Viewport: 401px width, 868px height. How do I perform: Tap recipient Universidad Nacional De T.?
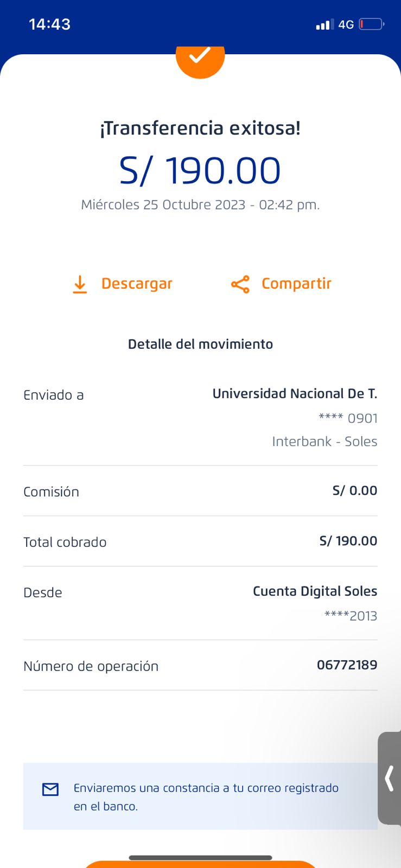[295, 394]
